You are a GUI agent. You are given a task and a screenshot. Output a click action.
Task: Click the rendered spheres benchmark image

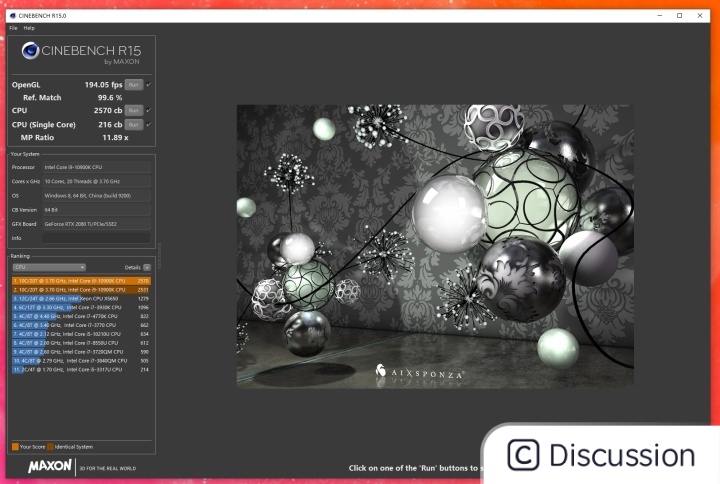[435, 246]
